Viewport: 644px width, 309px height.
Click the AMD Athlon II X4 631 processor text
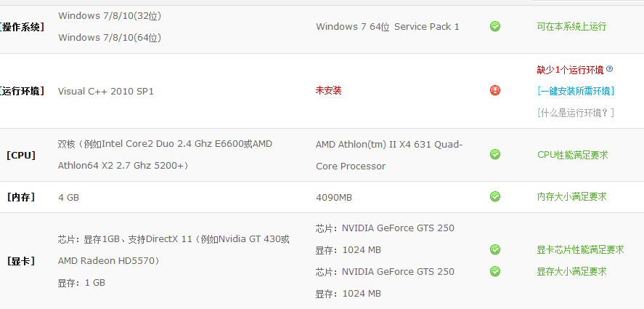(x=389, y=156)
